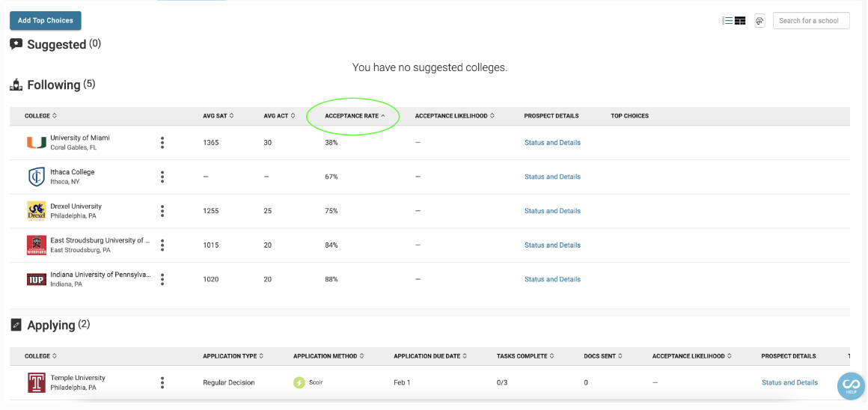Open Status and Details for University of Miami
The image size is (868, 410).
coord(552,143)
